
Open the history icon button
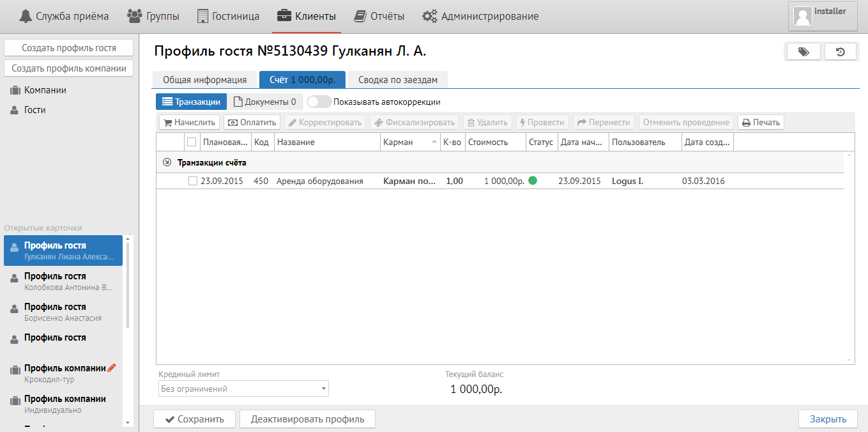pyautogui.click(x=841, y=52)
